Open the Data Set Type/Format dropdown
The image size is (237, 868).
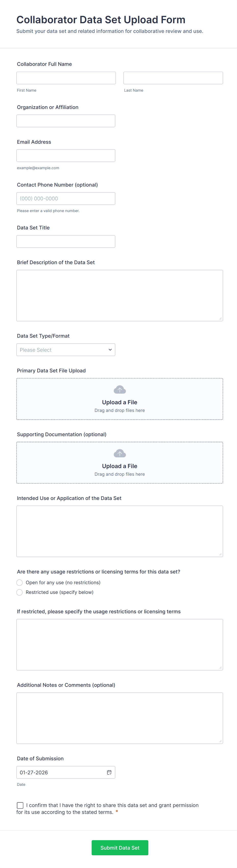click(x=66, y=350)
